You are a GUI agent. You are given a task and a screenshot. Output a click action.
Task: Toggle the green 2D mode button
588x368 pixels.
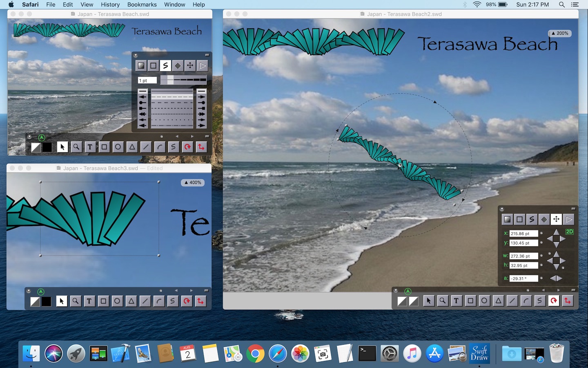tap(569, 232)
